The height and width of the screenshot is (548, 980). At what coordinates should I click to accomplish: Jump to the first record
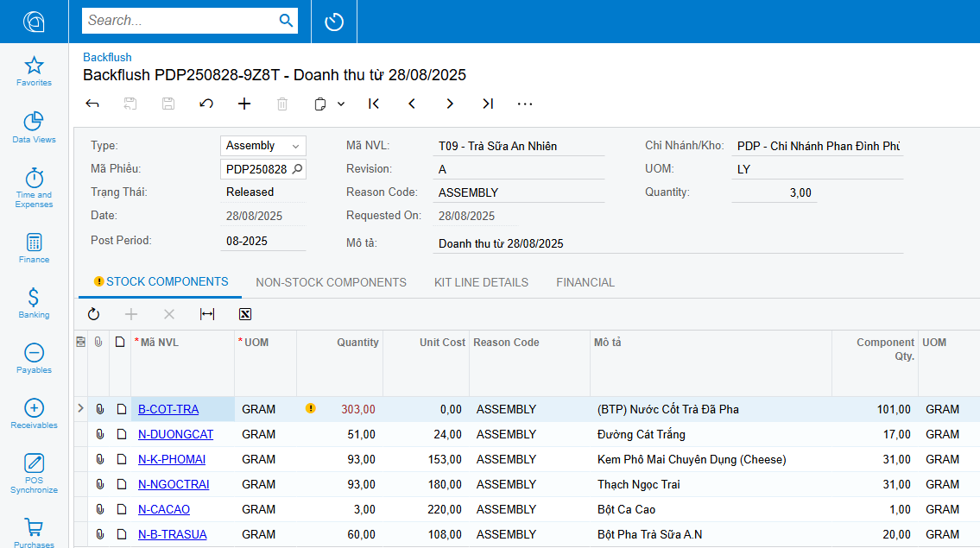[x=374, y=104]
